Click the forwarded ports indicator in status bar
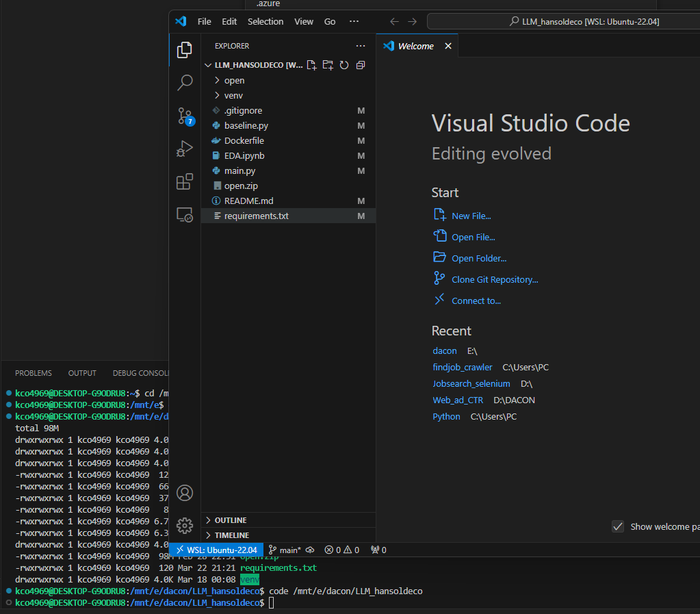The image size is (700, 614). [x=378, y=550]
